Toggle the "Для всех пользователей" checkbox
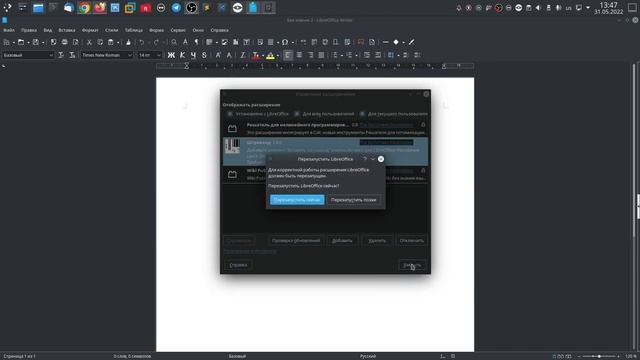This screenshot has width=640, height=360. click(297, 114)
